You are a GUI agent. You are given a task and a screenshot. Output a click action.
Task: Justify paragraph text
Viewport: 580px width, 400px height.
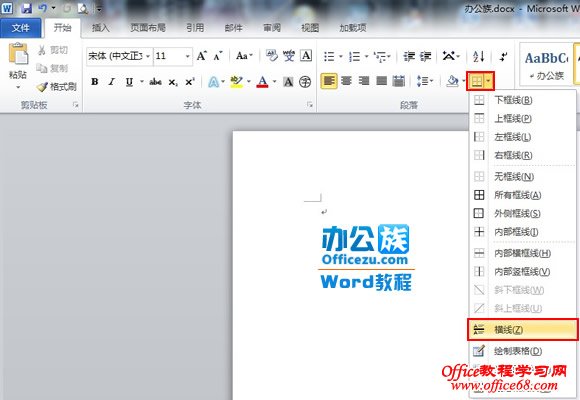[x=381, y=81]
